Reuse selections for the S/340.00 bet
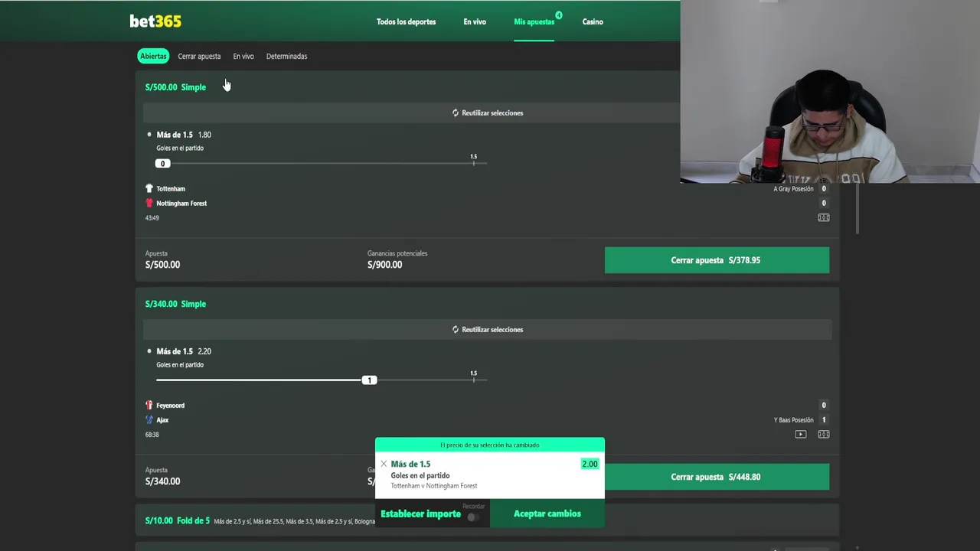 [488, 329]
